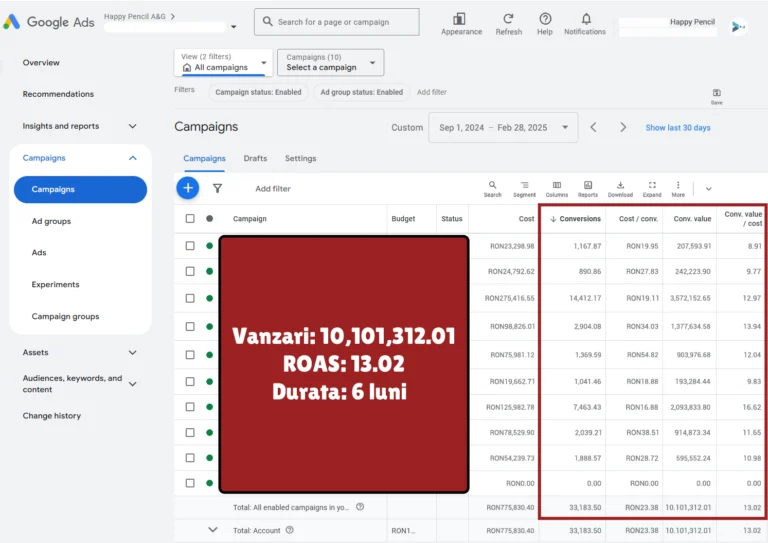The width and height of the screenshot is (768, 543).
Task: Click the filter funnel icon
Action: (x=217, y=188)
